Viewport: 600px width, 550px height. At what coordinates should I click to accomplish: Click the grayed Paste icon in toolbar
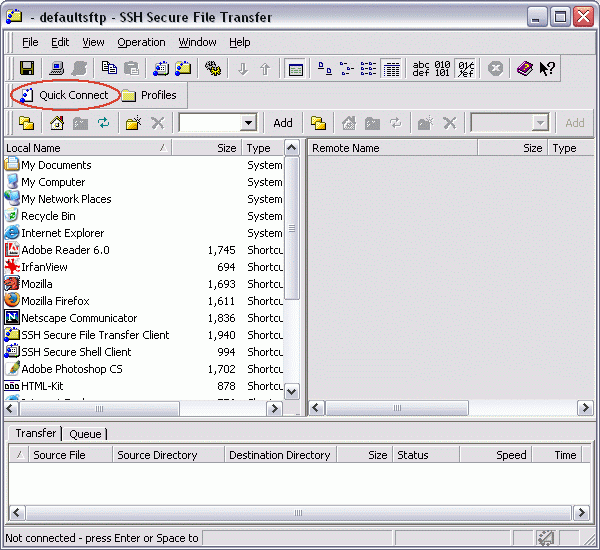click(132, 69)
